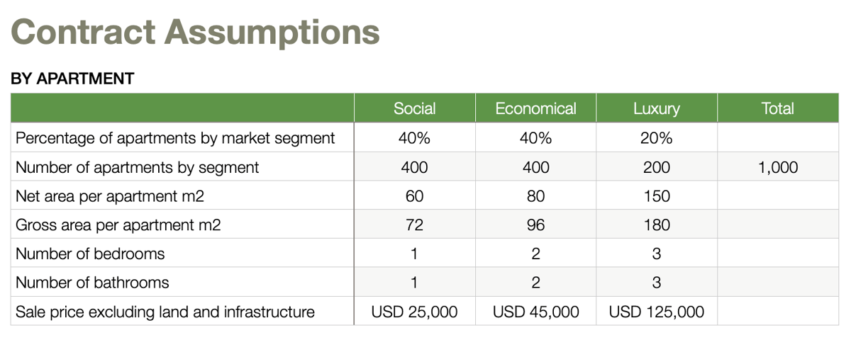Select the Gross area per apartment label
Image resolution: width=868 pixels, height=340 pixels.
click(118, 225)
